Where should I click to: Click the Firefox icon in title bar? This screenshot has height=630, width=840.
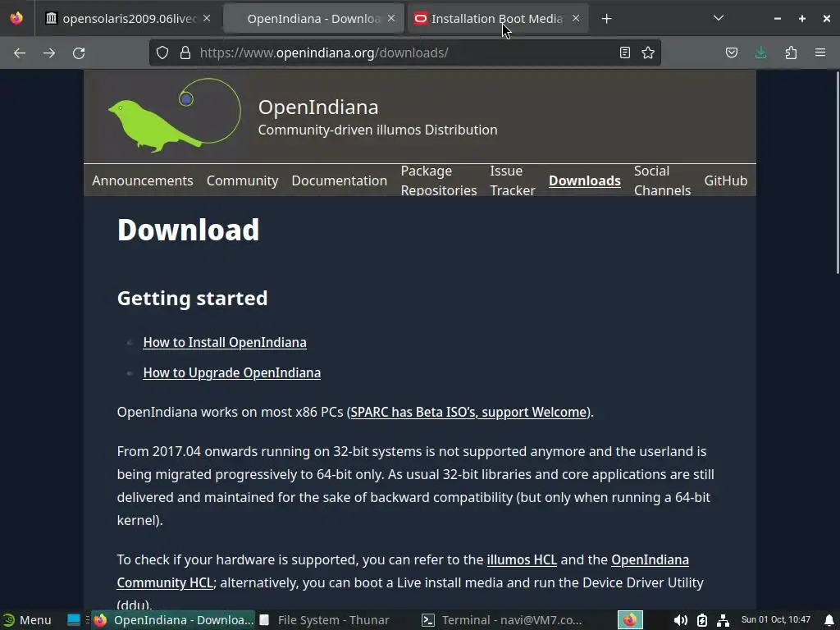(16, 18)
